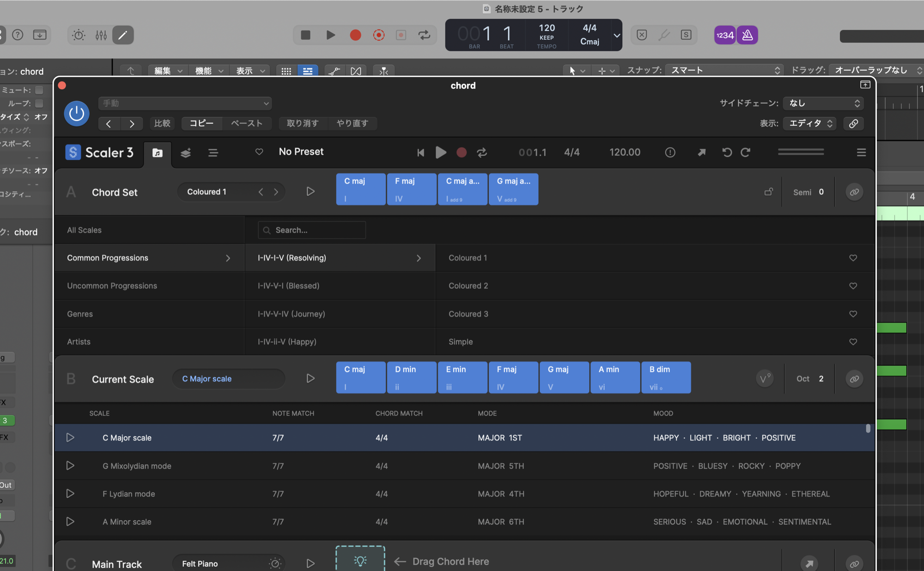Toggle the Scaler 3 plugin power button
Screen dimensions: 924x571
pos(77,113)
